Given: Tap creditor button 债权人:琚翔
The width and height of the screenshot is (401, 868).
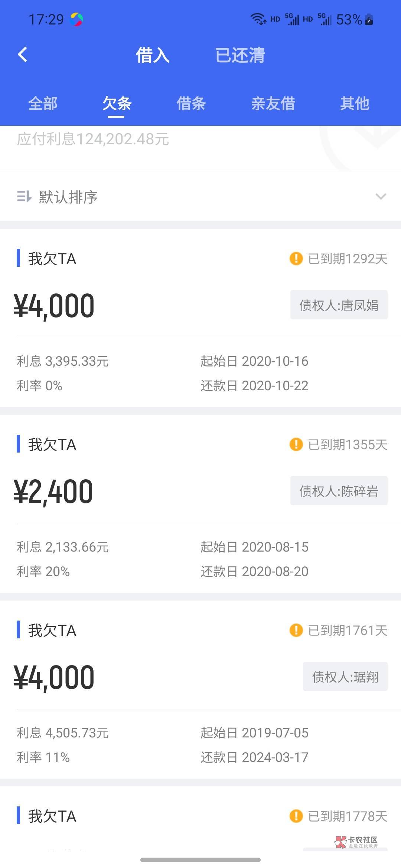Looking at the screenshot, I should 345,677.
